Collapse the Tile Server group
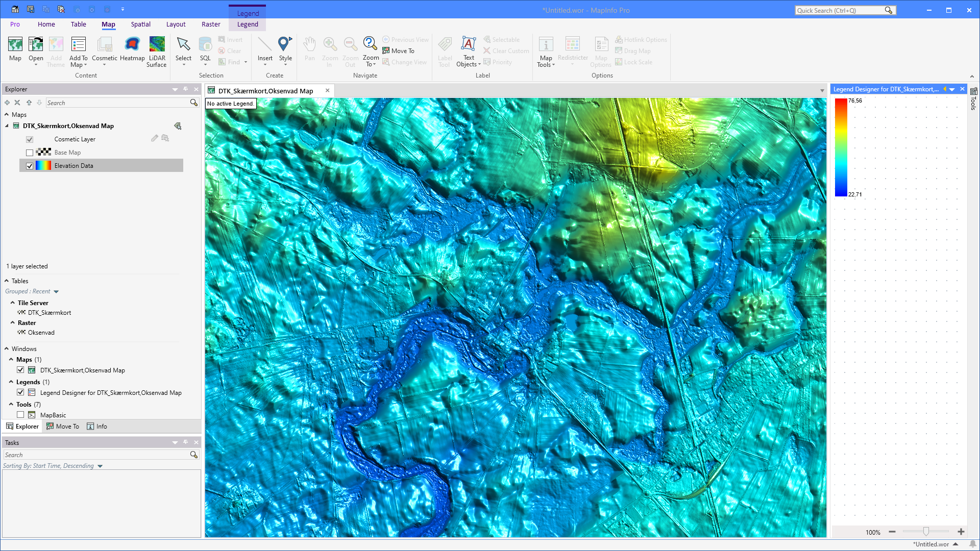Image resolution: width=980 pixels, height=551 pixels. [12, 303]
